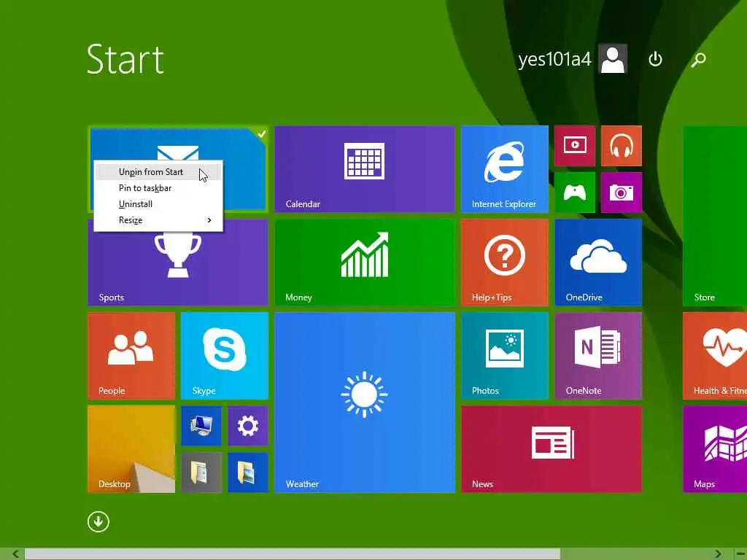Image resolution: width=747 pixels, height=560 pixels.
Task: Open the PC settings gear tile
Action: [248, 426]
